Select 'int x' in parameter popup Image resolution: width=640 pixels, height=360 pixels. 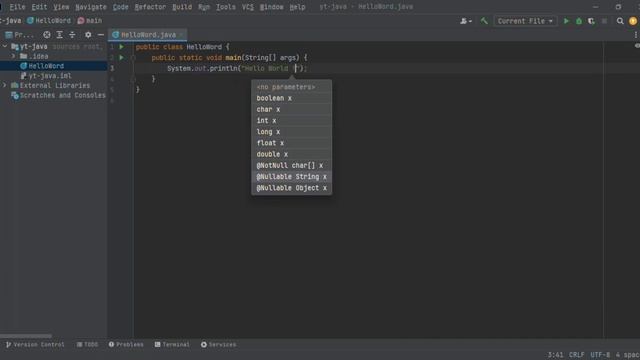(x=291, y=120)
